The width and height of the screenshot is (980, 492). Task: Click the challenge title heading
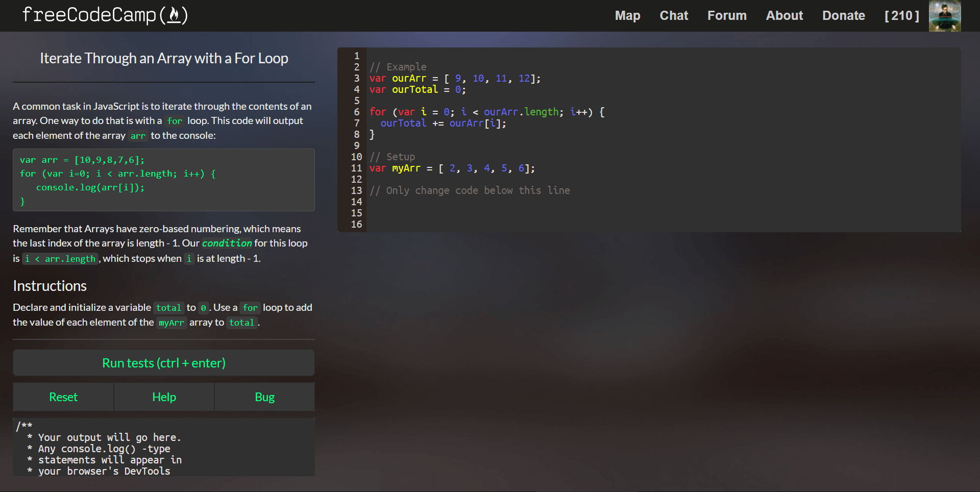[x=163, y=58]
